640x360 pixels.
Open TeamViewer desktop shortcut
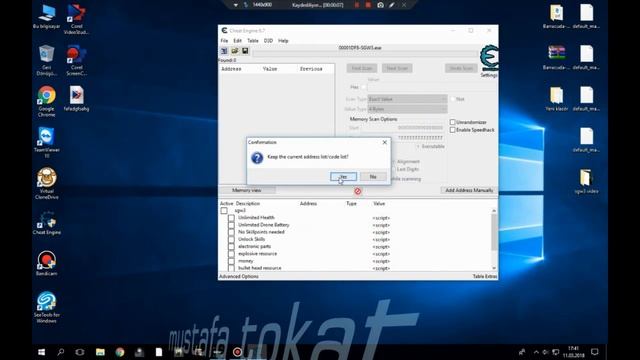click(47, 142)
